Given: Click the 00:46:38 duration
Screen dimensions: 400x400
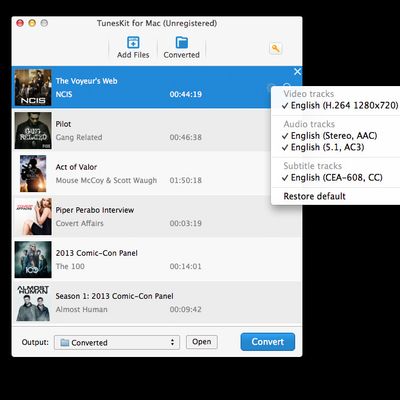Looking at the screenshot, I should point(186,137).
